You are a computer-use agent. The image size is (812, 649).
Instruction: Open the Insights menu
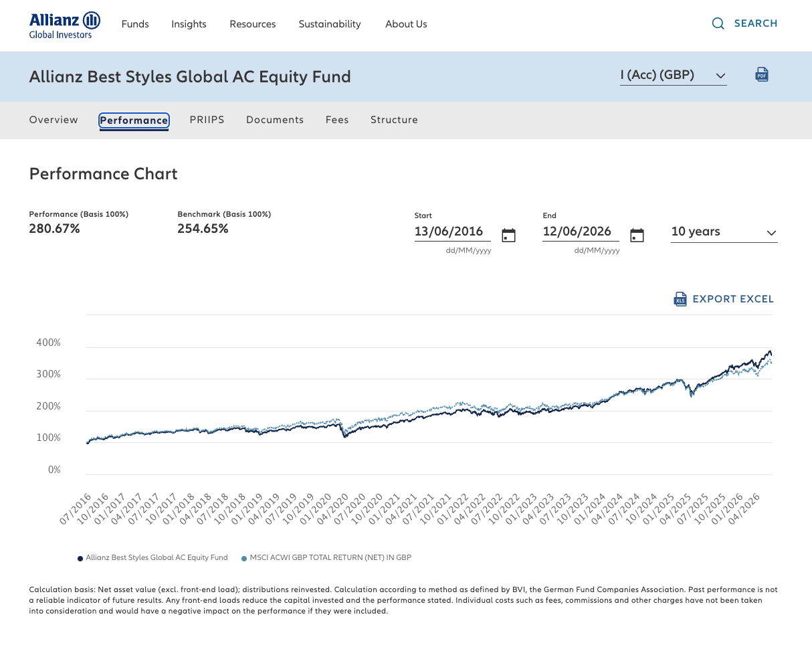(x=189, y=24)
